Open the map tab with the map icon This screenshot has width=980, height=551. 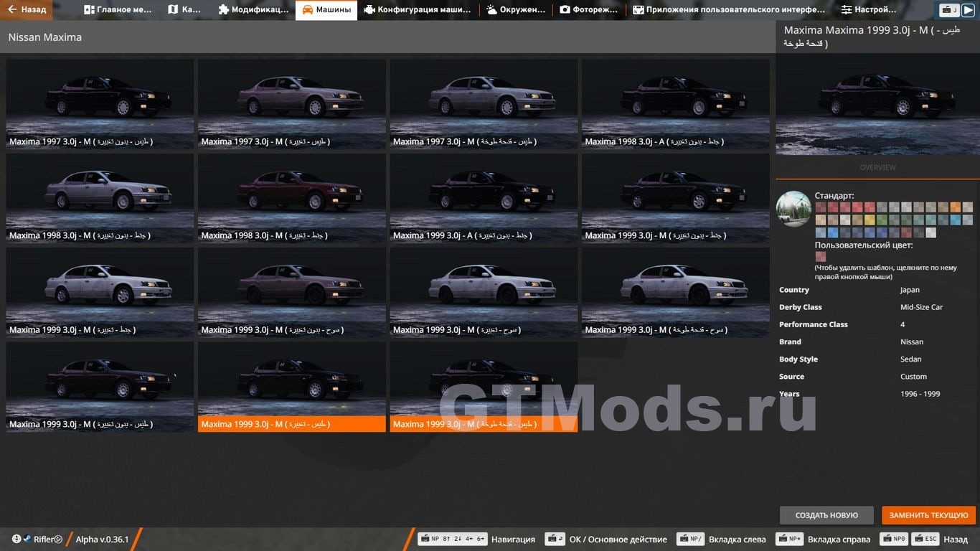184,10
